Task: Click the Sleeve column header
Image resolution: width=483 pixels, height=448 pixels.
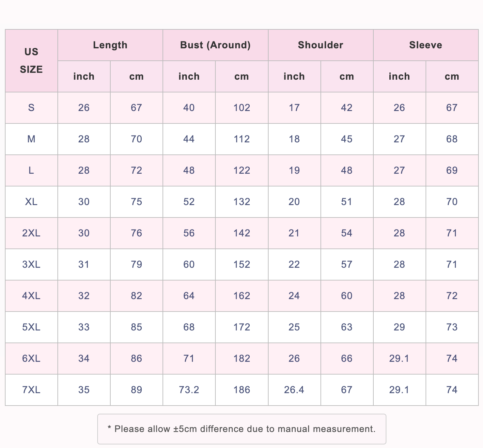Action: click(426, 45)
